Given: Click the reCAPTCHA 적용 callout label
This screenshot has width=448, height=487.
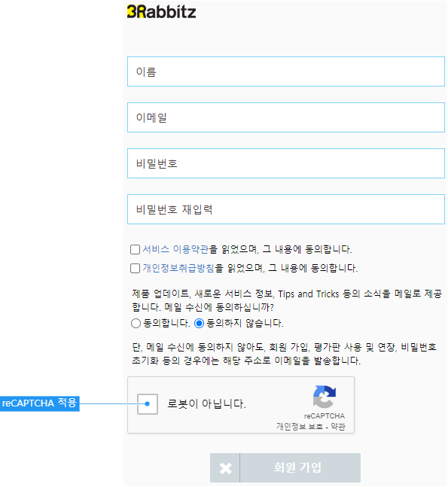Looking at the screenshot, I should coord(39,403).
